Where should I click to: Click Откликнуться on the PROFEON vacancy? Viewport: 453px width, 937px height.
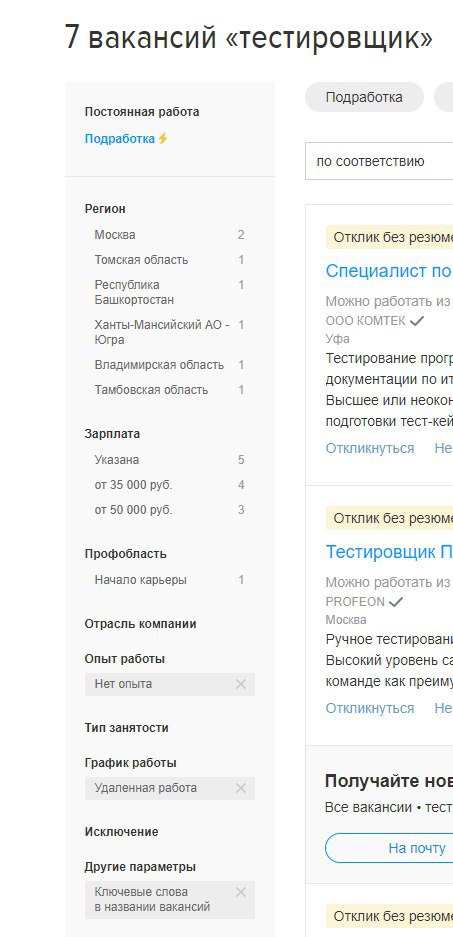pos(370,708)
